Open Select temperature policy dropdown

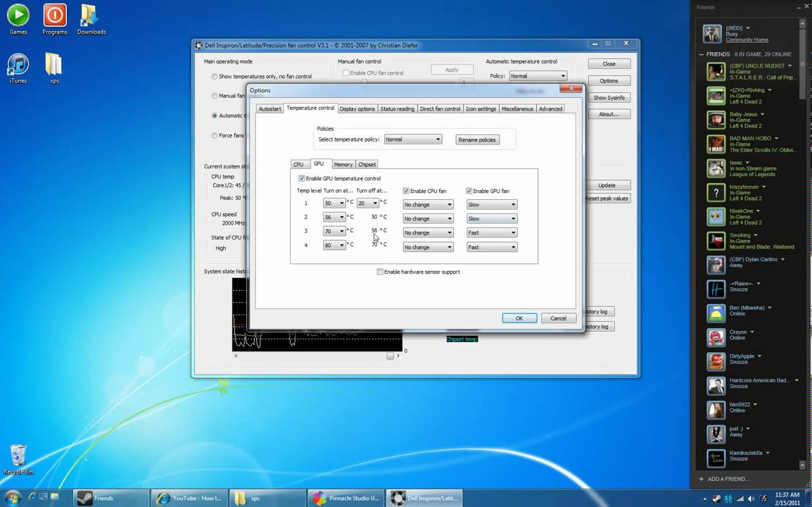pos(413,139)
